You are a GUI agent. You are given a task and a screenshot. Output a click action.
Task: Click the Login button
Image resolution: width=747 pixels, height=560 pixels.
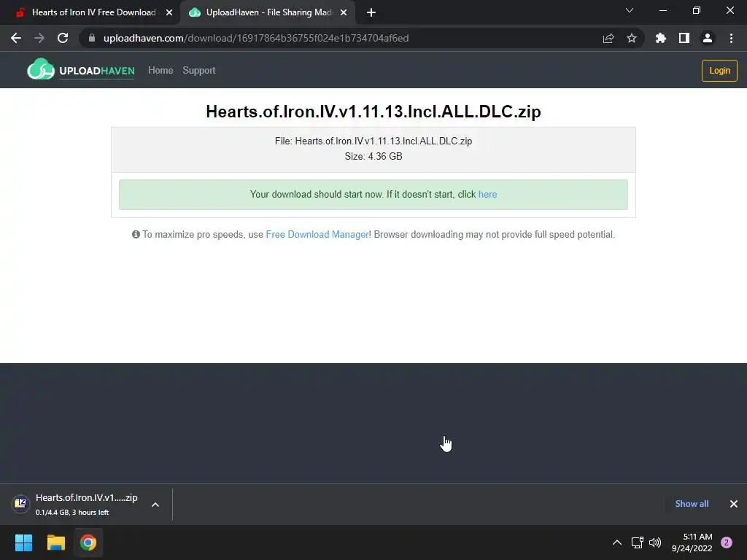pos(719,71)
